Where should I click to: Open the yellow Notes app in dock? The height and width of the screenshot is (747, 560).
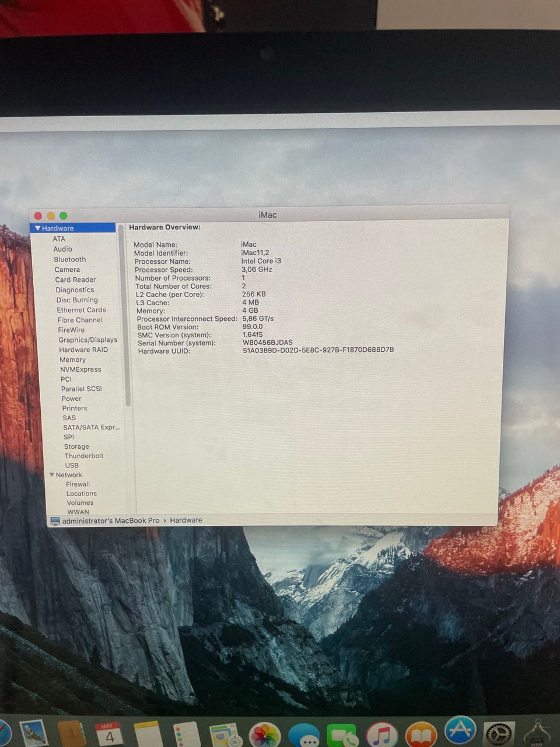pyautogui.click(x=148, y=735)
